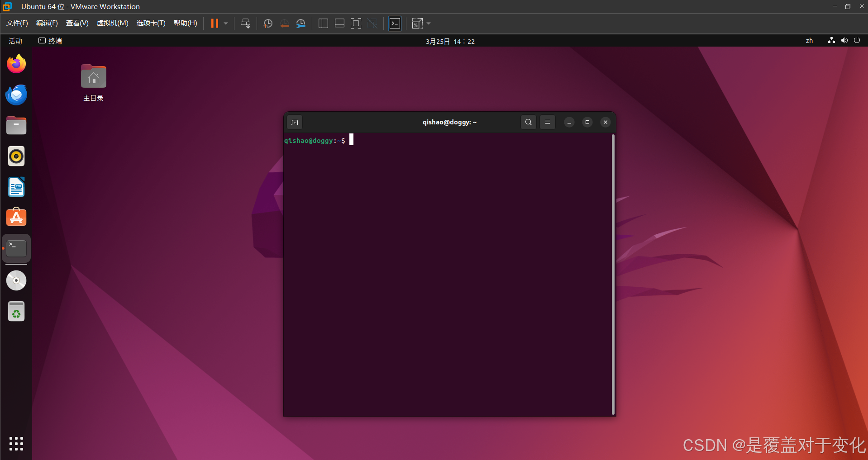The image size is (868, 460).
Task: Open the power menu icon in top bar
Action: (857, 40)
